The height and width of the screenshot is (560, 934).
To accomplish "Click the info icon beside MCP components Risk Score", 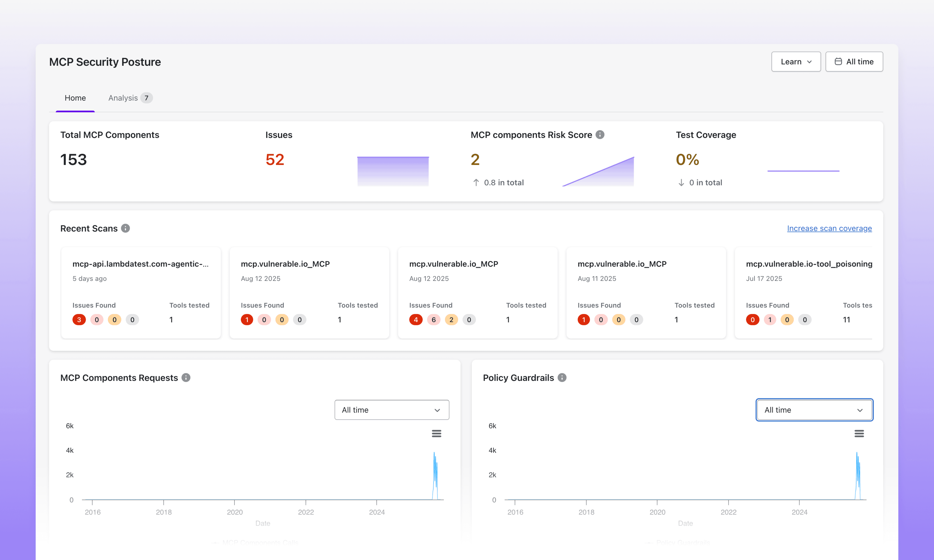I will 600,134.
